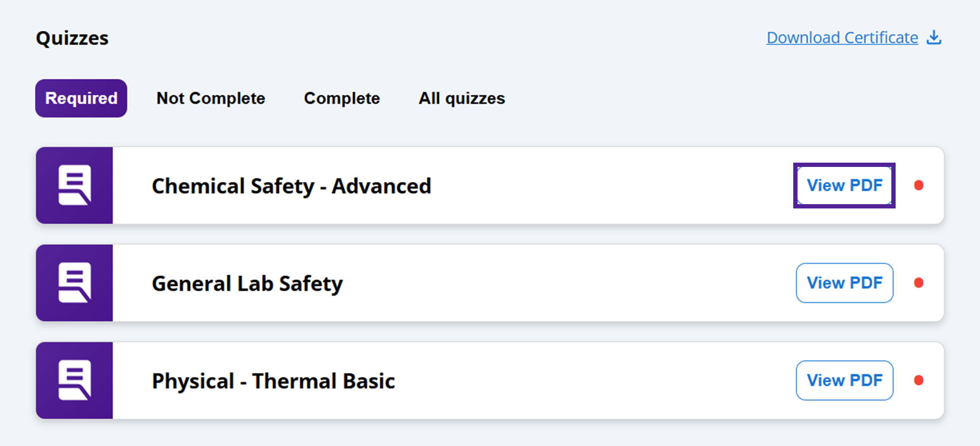Click red status dot for Chemical Safety
Image resolution: width=980 pixels, height=446 pixels.
pos(918,185)
